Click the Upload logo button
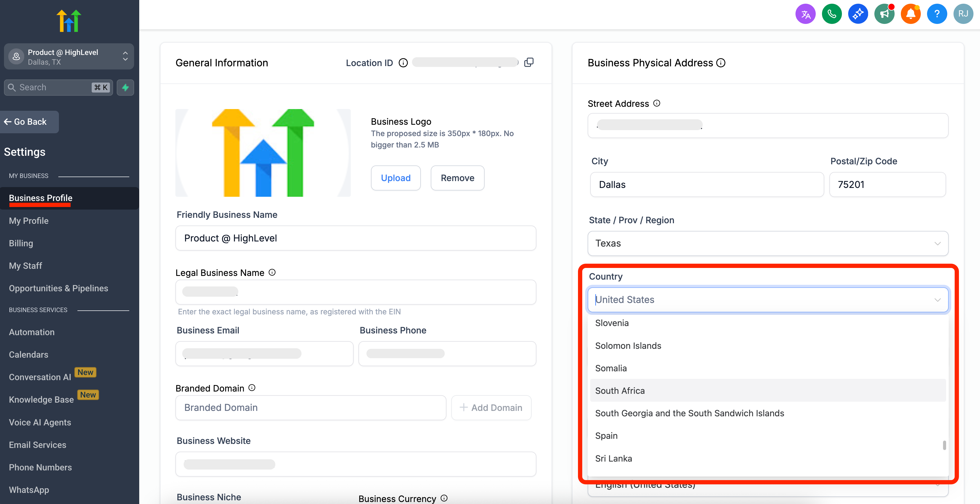 395,178
